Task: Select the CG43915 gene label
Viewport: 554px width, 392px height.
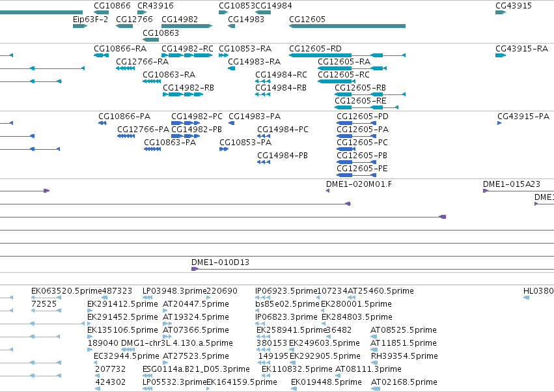Action: (x=514, y=6)
